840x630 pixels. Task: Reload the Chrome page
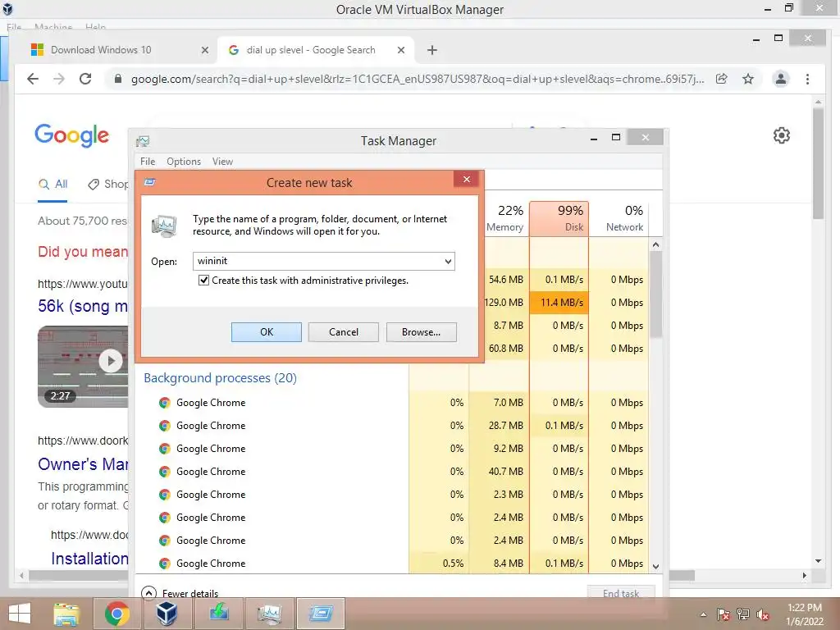click(85, 80)
